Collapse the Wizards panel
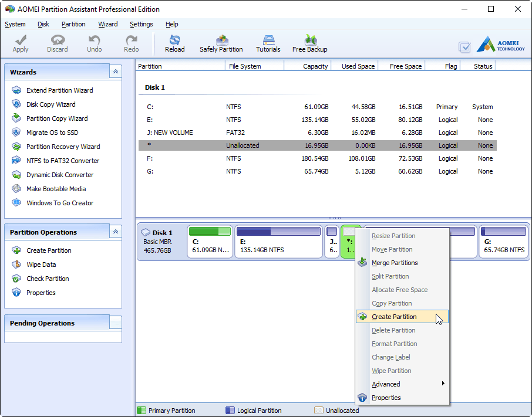The height and width of the screenshot is (417, 532). (x=116, y=72)
